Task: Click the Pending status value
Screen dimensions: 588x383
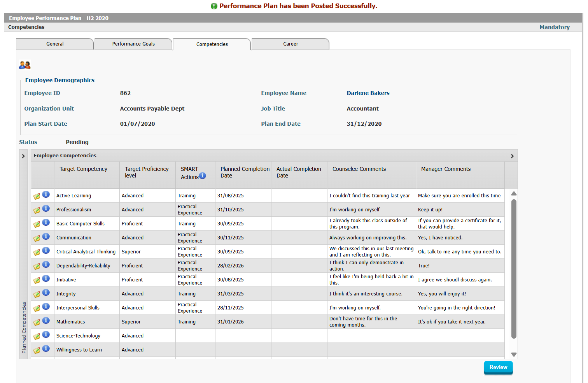Action: pos(77,142)
